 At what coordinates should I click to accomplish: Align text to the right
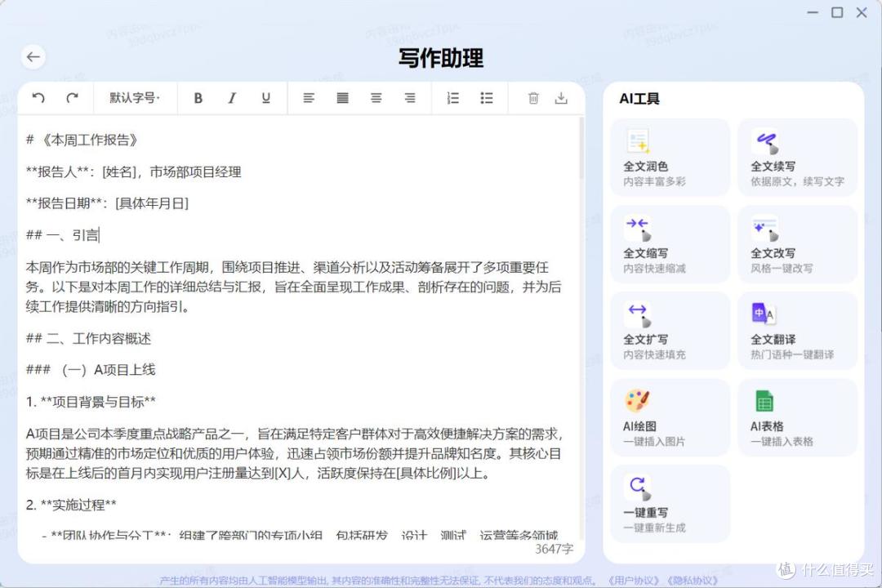tap(410, 98)
